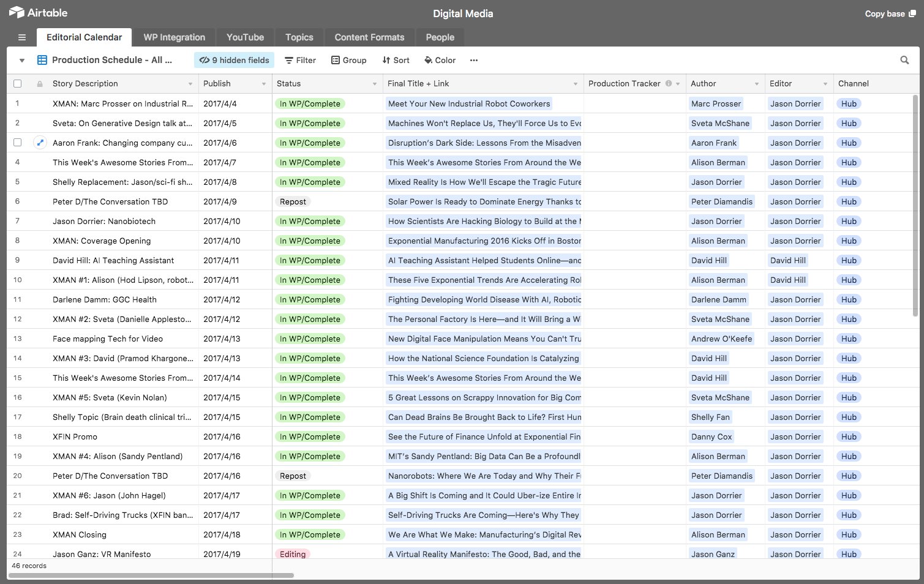Click Hub channel chip in row 12
Viewport: 924px width, 584px height.
(849, 319)
